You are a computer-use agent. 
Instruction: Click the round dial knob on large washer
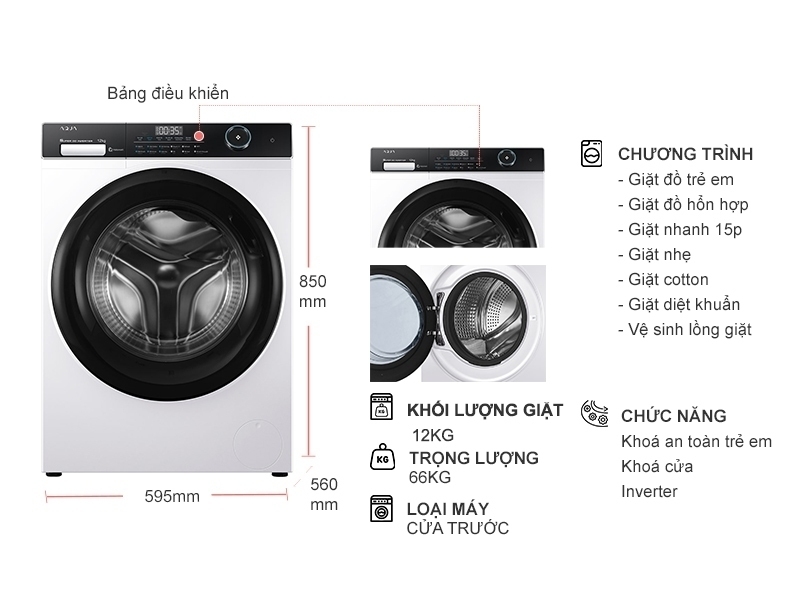pos(238,137)
